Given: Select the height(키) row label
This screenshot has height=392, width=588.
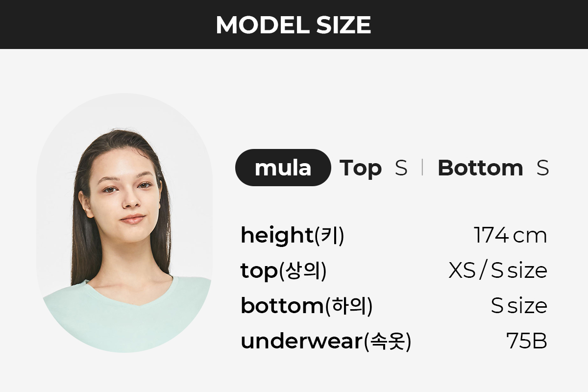Looking at the screenshot, I should click(x=293, y=236).
